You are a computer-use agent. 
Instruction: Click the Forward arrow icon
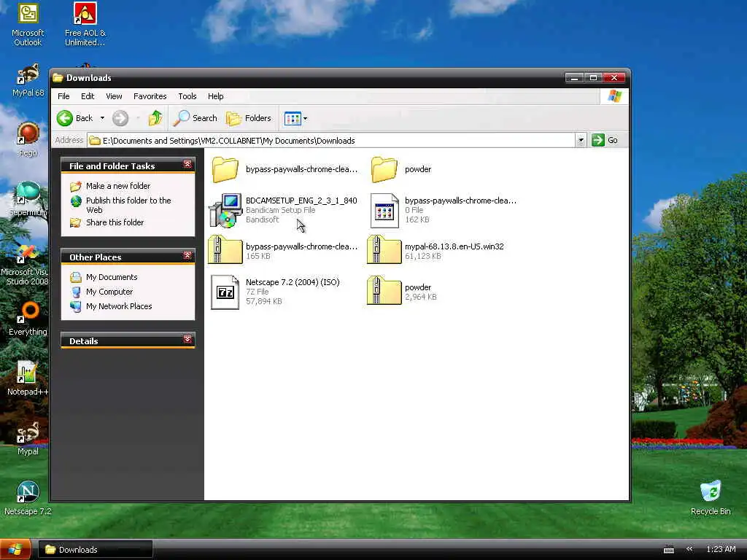click(x=120, y=118)
